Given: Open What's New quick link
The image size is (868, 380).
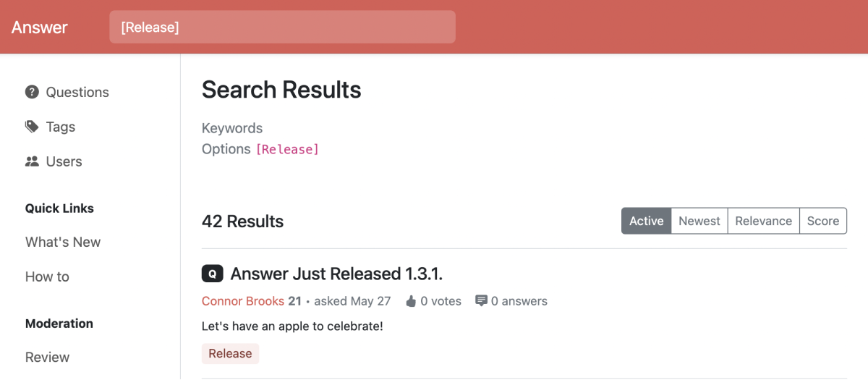Looking at the screenshot, I should coord(63,242).
